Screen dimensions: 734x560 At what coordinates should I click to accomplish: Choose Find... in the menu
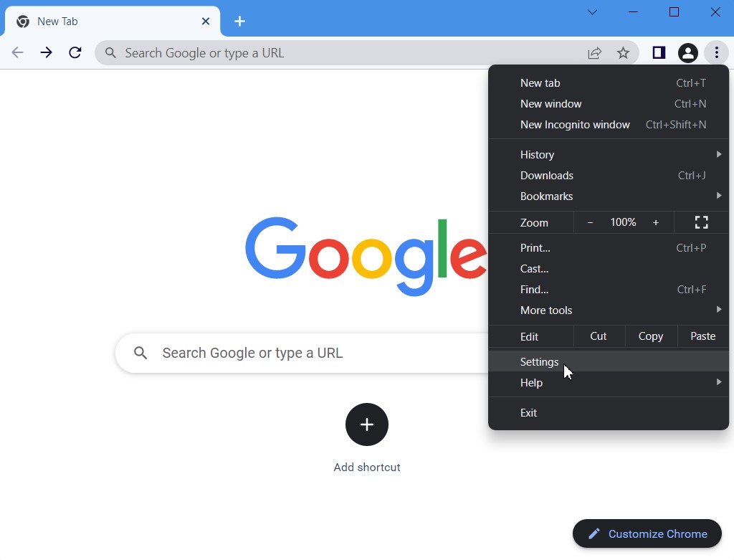(608, 290)
